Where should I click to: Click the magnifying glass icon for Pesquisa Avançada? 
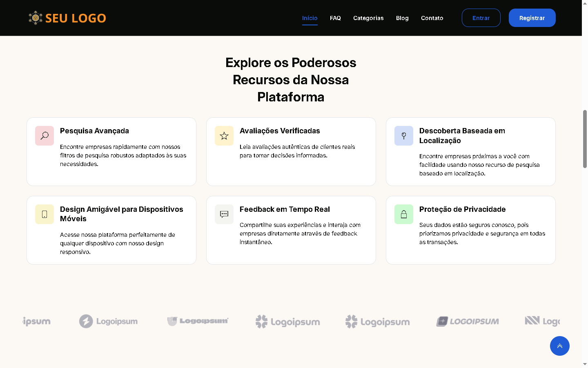click(x=45, y=136)
